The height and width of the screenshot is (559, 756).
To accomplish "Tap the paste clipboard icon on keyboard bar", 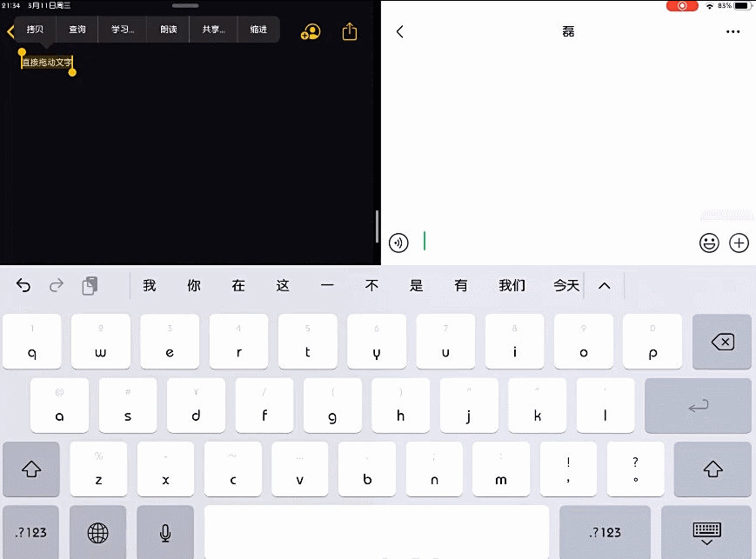I will pos(90,285).
